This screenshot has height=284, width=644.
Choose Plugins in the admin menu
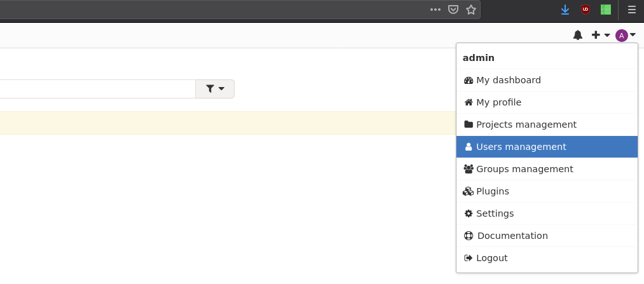click(547, 191)
